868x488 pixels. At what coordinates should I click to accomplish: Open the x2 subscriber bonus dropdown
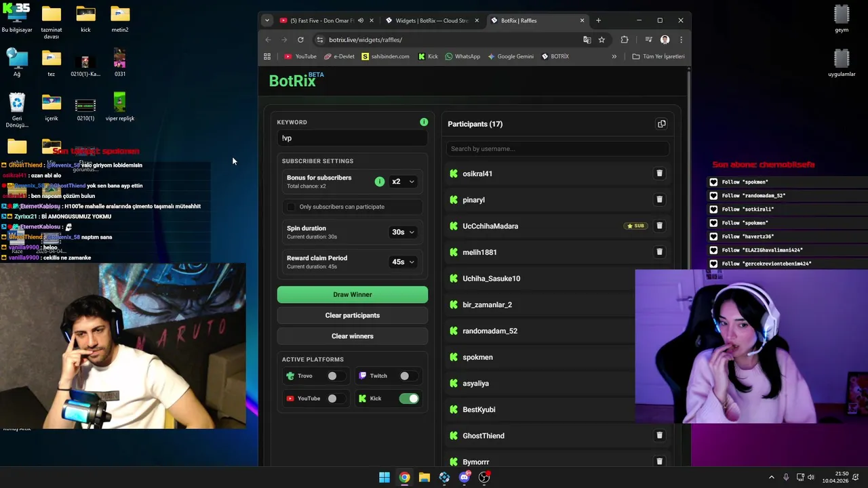coord(403,182)
